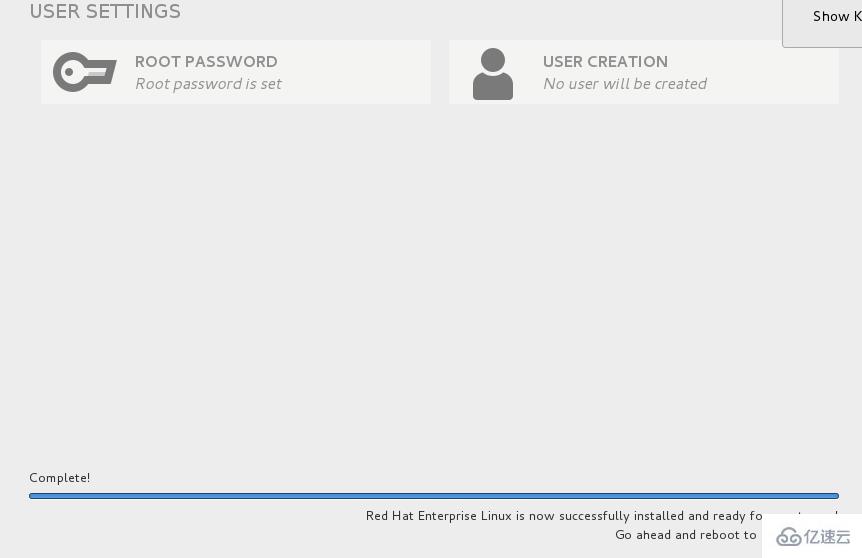
Task: Click the "Go ahead and reboot" message
Action: click(685, 535)
